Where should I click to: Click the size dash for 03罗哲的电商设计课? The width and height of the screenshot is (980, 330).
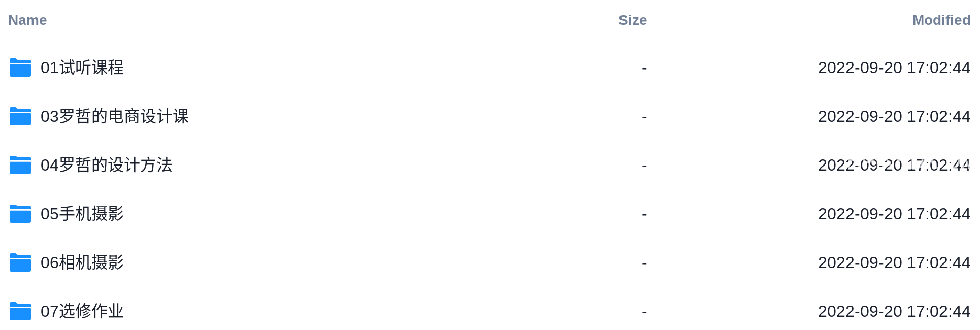pos(644,117)
